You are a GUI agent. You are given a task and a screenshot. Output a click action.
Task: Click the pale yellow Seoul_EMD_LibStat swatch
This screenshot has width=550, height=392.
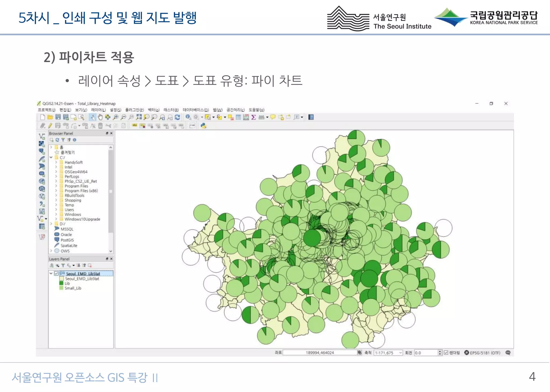click(61, 279)
